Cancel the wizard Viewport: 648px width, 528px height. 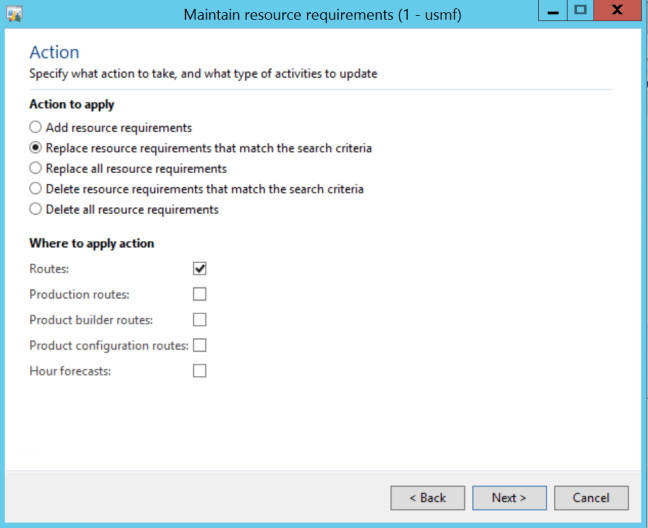pos(591,498)
